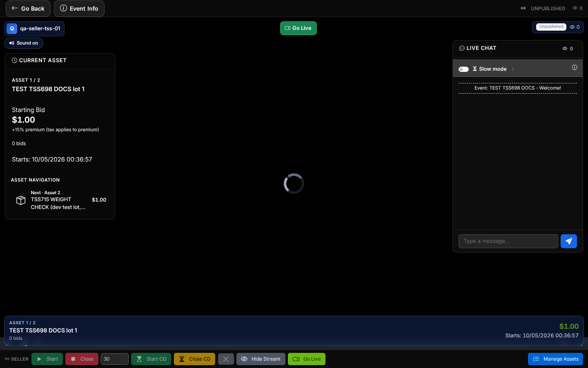Viewport: 588px width, 368px height.
Task: Click the Current Asset clock icon
Action: pyautogui.click(x=15, y=61)
